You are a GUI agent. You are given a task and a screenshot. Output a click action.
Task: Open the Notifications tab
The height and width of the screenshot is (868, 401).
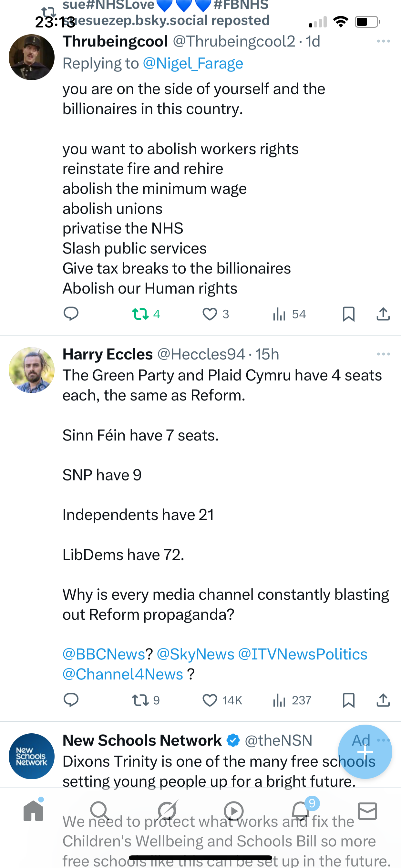pyautogui.click(x=301, y=811)
